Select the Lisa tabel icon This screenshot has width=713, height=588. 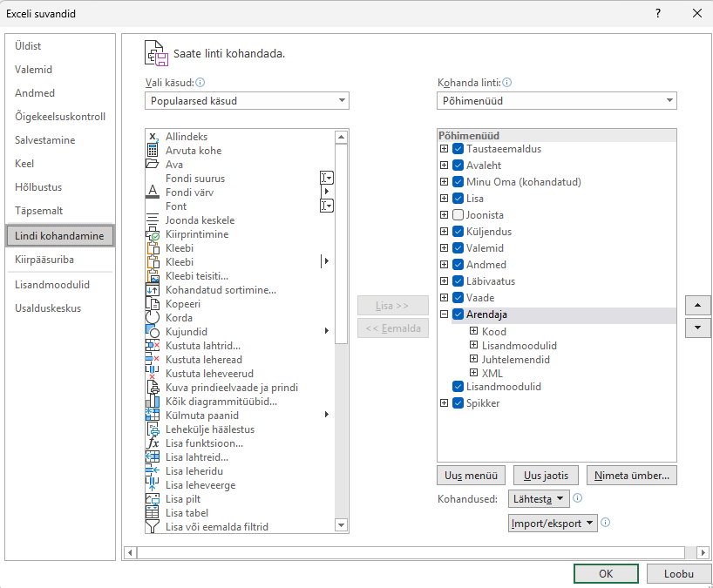152,513
